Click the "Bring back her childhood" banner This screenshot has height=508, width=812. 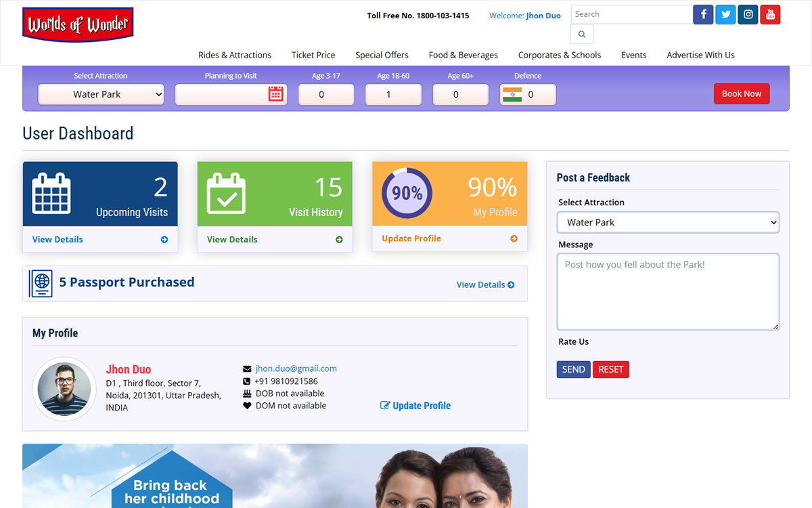point(275,475)
